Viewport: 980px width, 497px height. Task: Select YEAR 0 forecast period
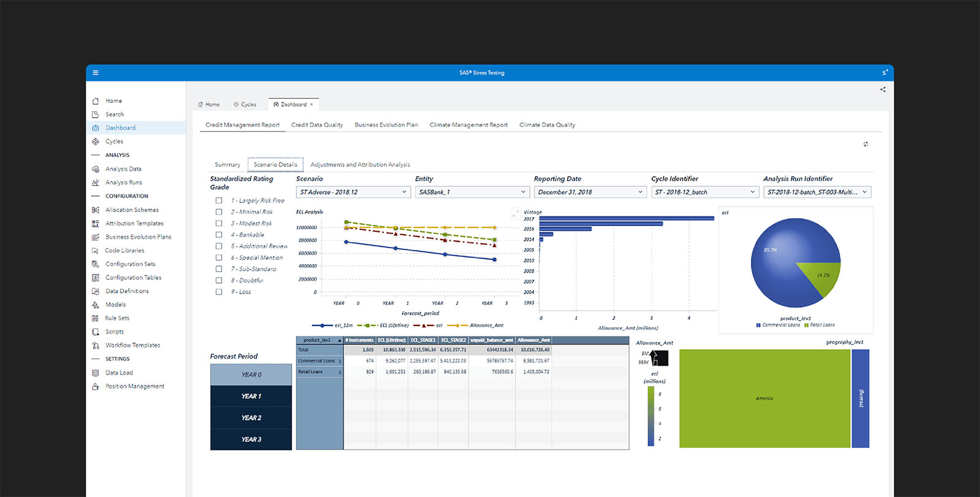pyautogui.click(x=251, y=374)
